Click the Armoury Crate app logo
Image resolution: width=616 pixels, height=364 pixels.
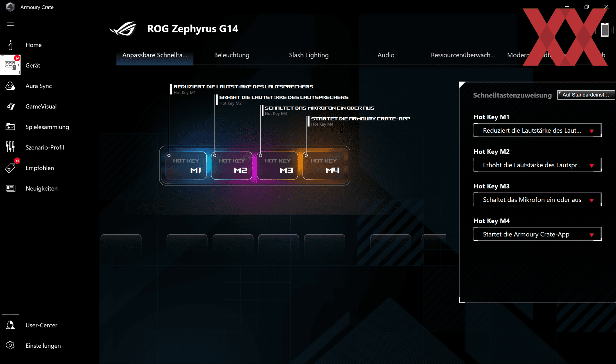coord(10,7)
